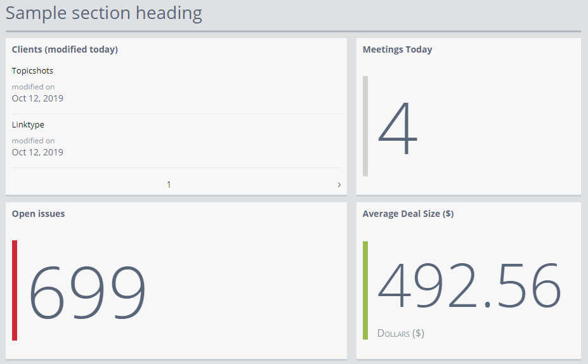Click the large number 4 meetings count
Viewport: 588px width, 364px height.
[x=398, y=130]
